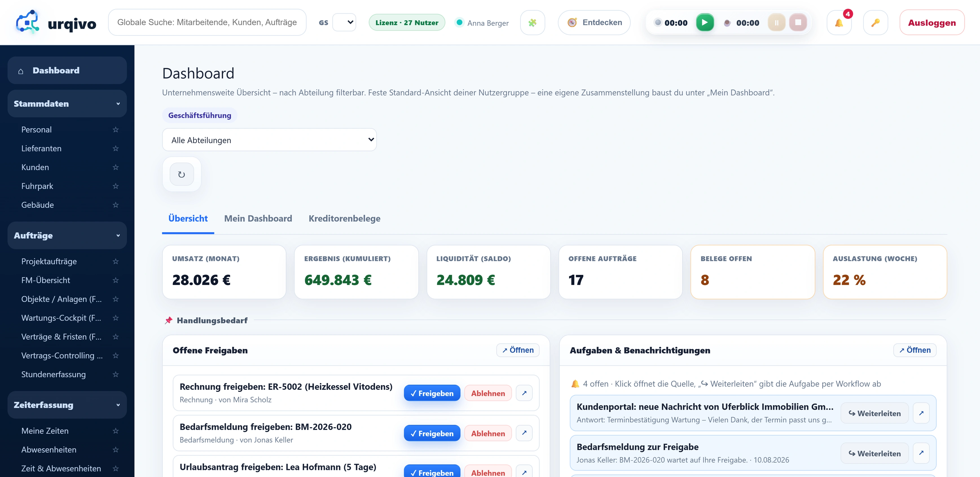Open the Alle Abteilungen department filter
This screenshot has height=477, width=980.
point(269,140)
